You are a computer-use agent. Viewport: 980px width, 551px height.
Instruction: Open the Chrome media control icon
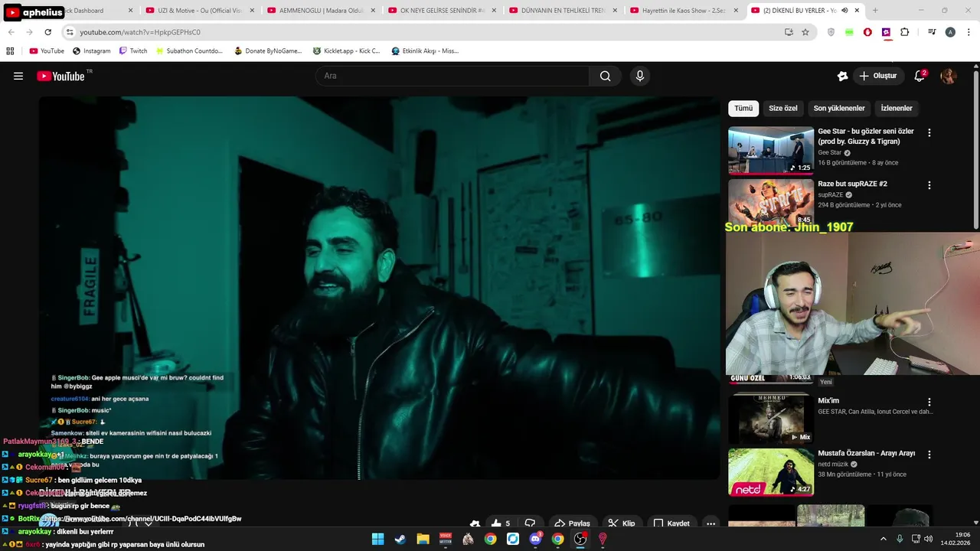(x=932, y=32)
